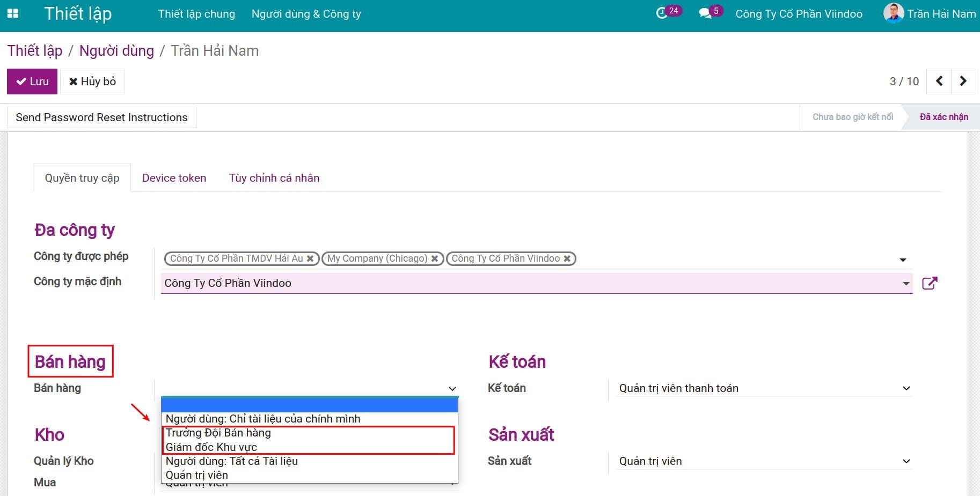Remove My Company (Chicago) tag
This screenshot has width=980, height=496.
click(435, 259)
